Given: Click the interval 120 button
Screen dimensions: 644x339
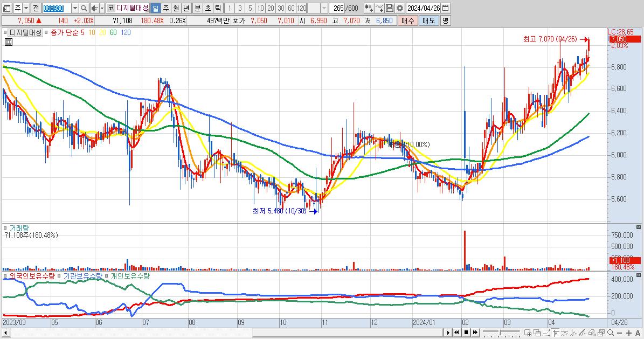Looking at the screenshot, I should 302,8.
